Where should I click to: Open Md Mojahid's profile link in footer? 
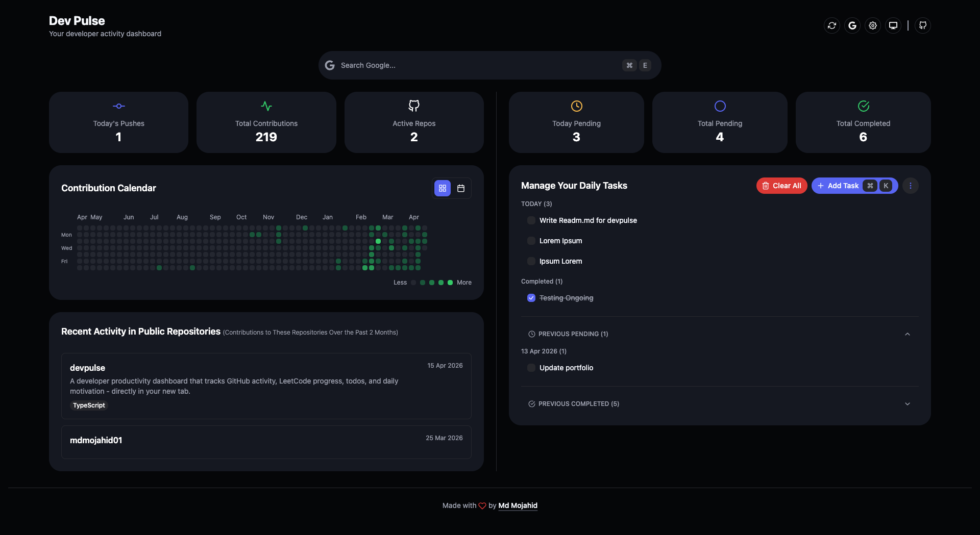517,505
